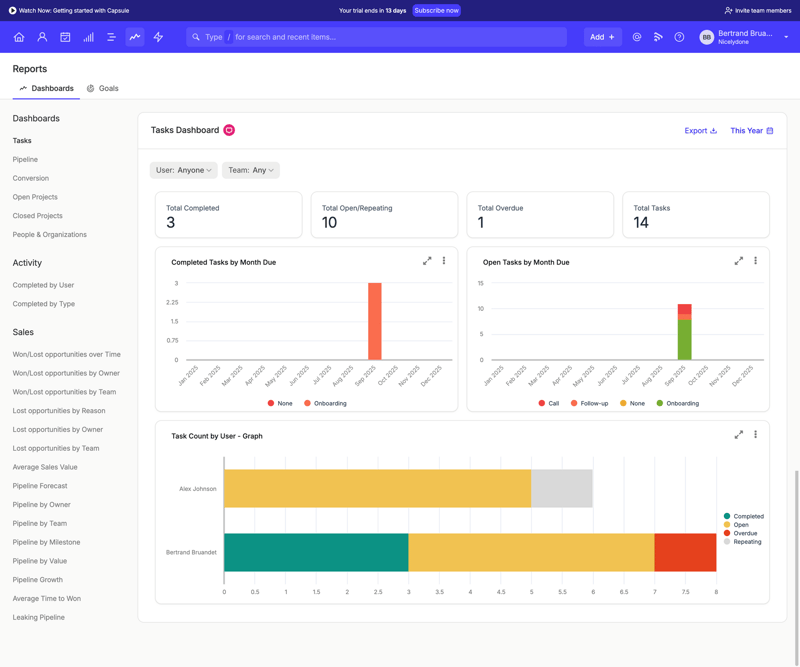Expand the Completed Tasks by Month Due chart fullscreen
This screenshot has height=667, width=800.
click(428, 260)
